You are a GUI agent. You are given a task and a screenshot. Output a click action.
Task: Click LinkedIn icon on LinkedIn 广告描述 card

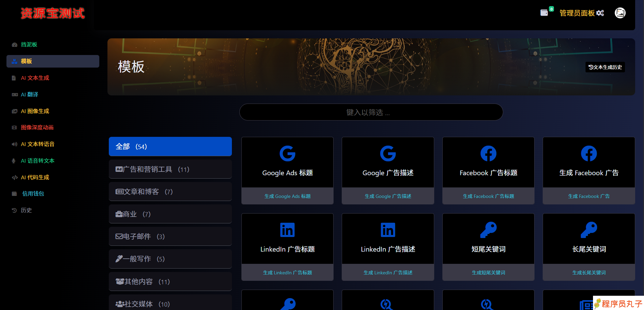[388, 230]
